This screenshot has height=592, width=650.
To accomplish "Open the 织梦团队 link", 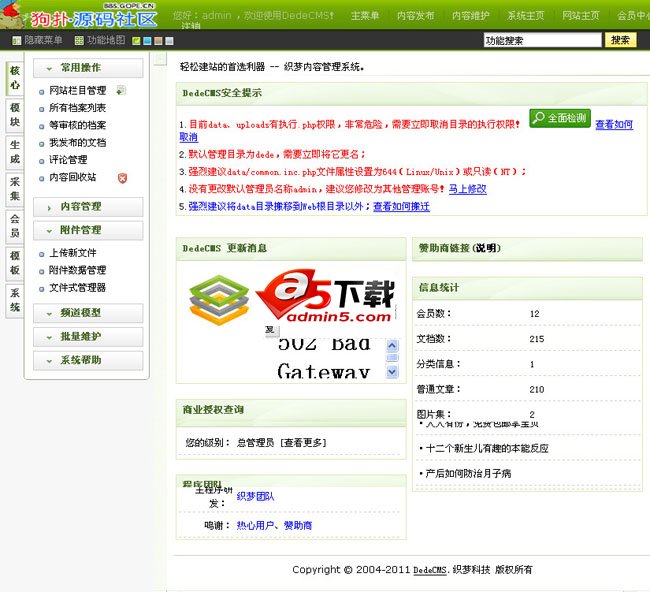I will (x=255, y=496).
